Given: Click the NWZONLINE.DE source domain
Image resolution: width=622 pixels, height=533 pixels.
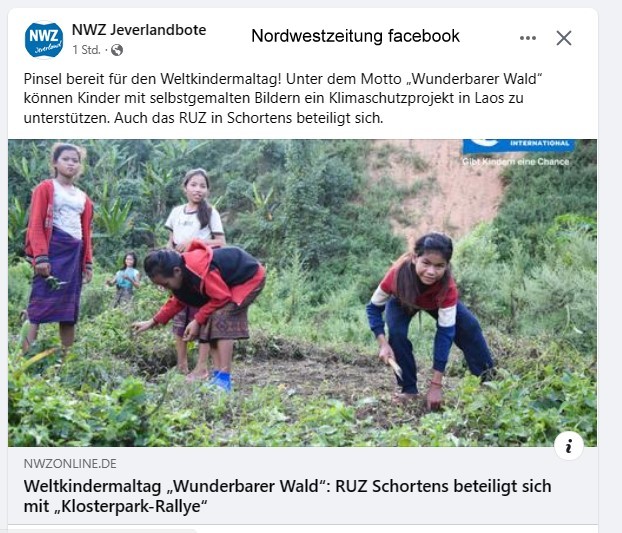Looking at the screenshot, I should [x=70, y=464].
